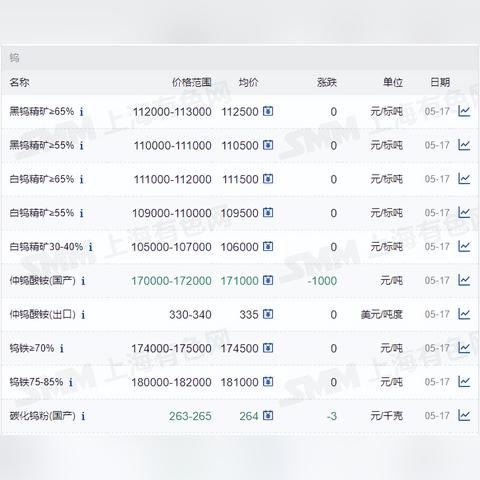The width and height of the screenshot is (480, 480).
Task: View trend chart for 黑钨精矿≥65% row
Action: click(x=464, y=111)
